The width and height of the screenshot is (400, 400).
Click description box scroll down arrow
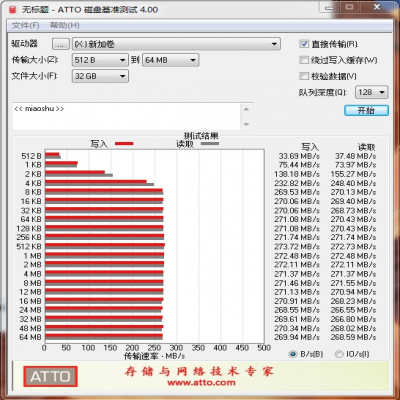246,124
